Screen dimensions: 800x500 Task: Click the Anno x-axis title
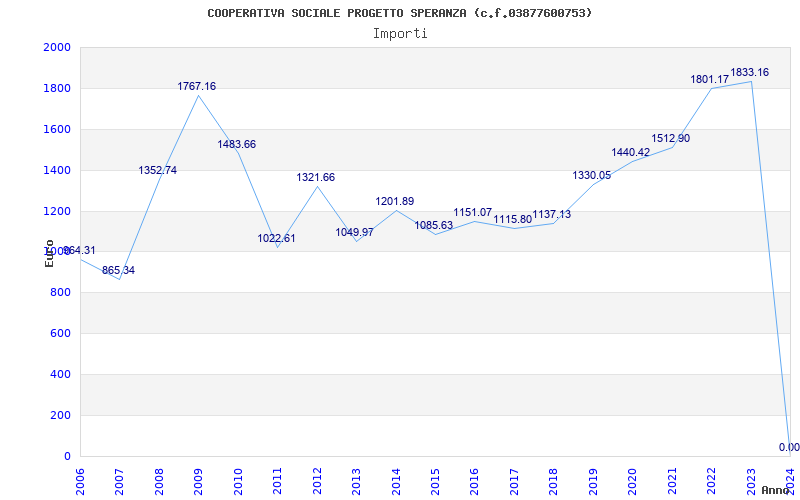[x=776, y=490]
